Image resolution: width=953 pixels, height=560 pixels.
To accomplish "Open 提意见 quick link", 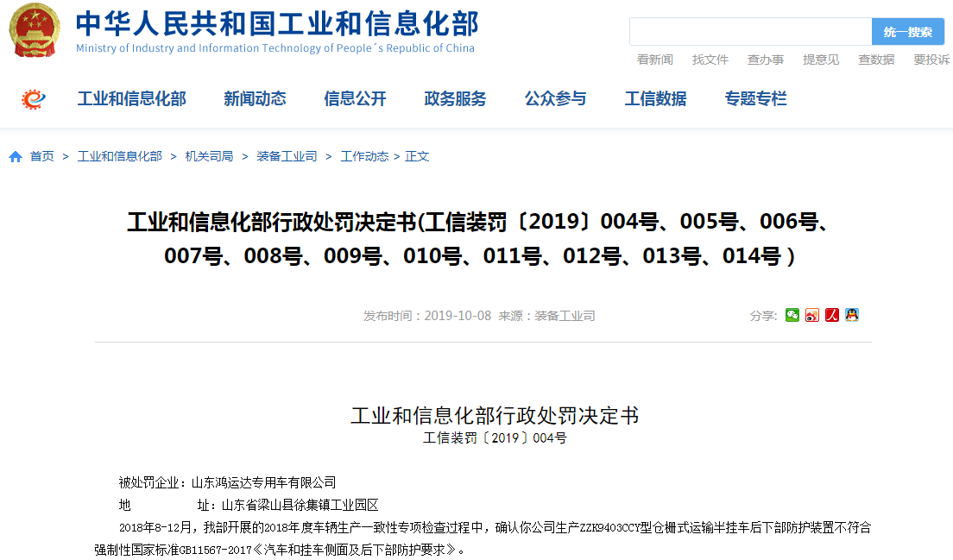I will pos(821,60).
